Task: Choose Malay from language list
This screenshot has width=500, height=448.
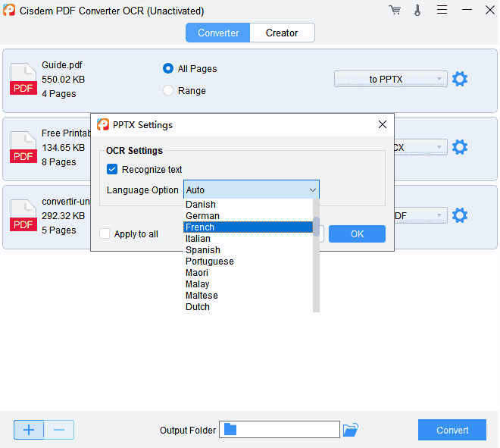Action: [x=248, y=284]
